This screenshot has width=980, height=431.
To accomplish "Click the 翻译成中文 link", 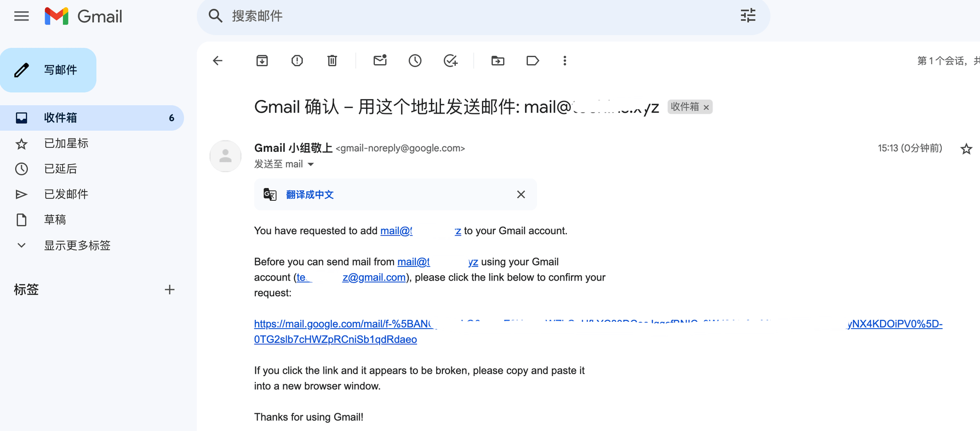I will click(310, 195).
